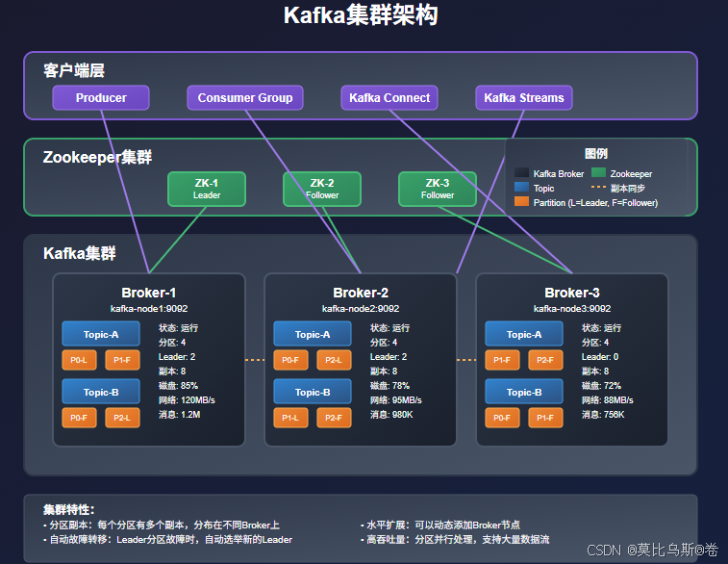Viewport: 728px width, 564px height.
Task: Click P1-L partition under Broker-2 Topic-B
Action: point(290,418)
